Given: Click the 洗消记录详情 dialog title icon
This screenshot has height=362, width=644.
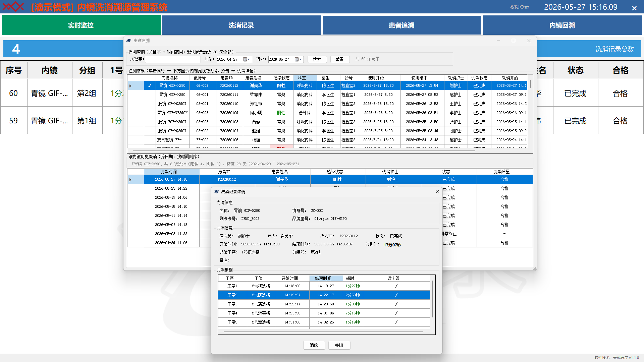Looking at the screenshot, I should 216,192.
